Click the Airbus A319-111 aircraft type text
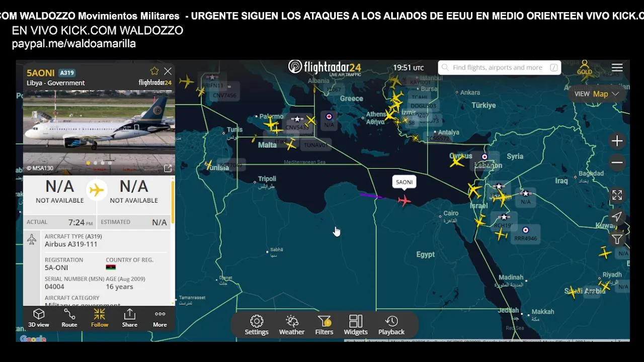 click(x=71, y=244)
